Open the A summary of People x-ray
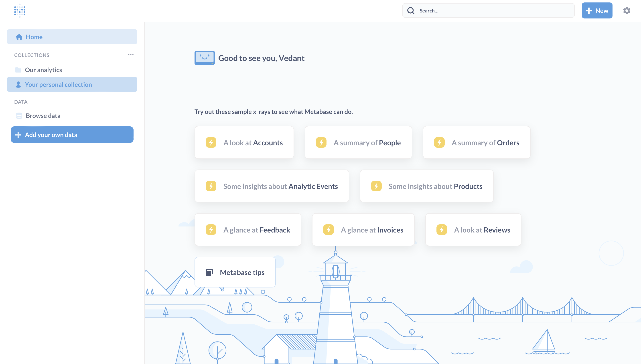 point(358,142)
